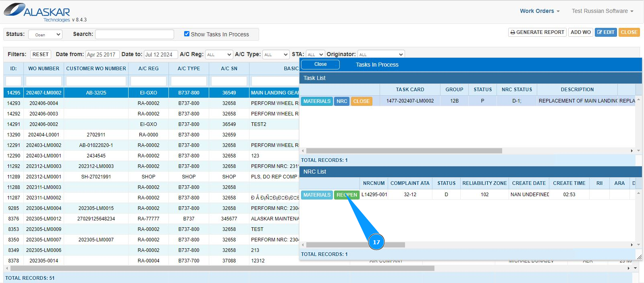The image size is (644, 283).
Task: Click the Alaskar Technologies logo
Action: [37, 12]
